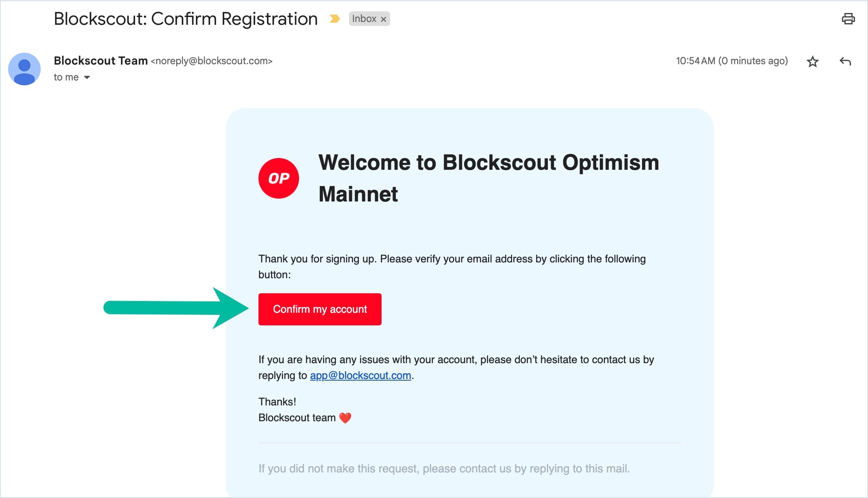868x498 pixels.
Task: Click the Blockscout Team sender name
Action: (x=101, y=61)
